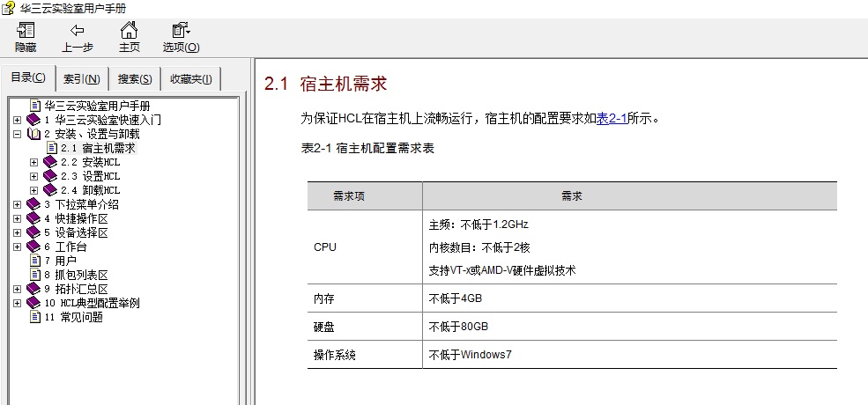Expand the 2.4 卸载HCL node
868x405 pixels.
34,190
